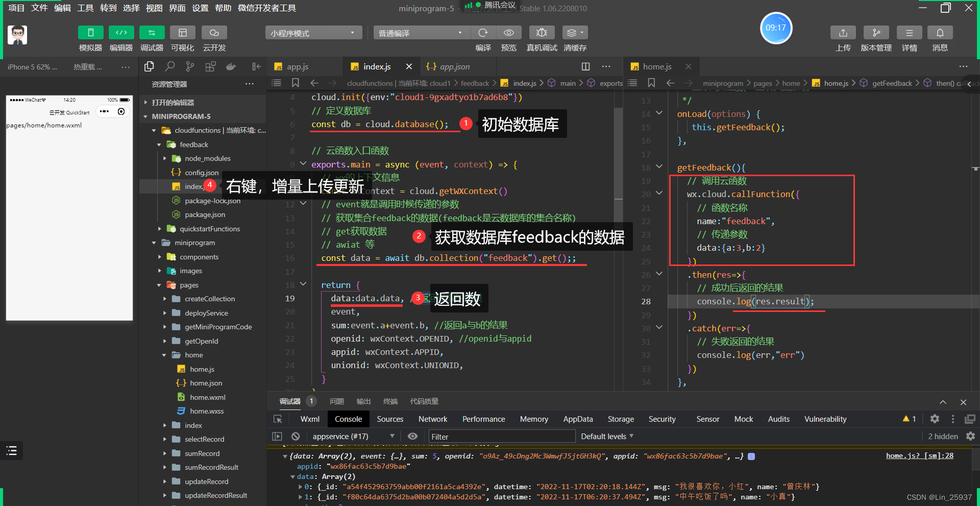Viewport: 980px width, 506px height.
Task: Split the editor icon
Action: click(x=585, y=66)
